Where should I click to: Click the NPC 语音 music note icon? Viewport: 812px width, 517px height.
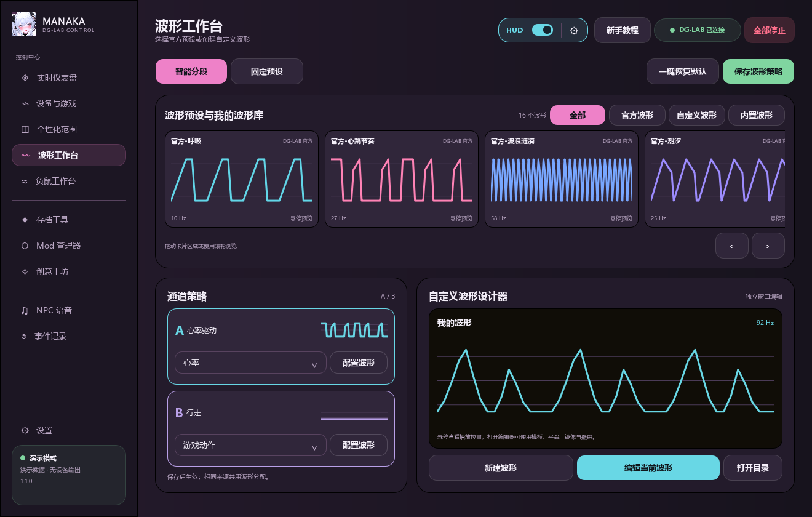(25, 310)
